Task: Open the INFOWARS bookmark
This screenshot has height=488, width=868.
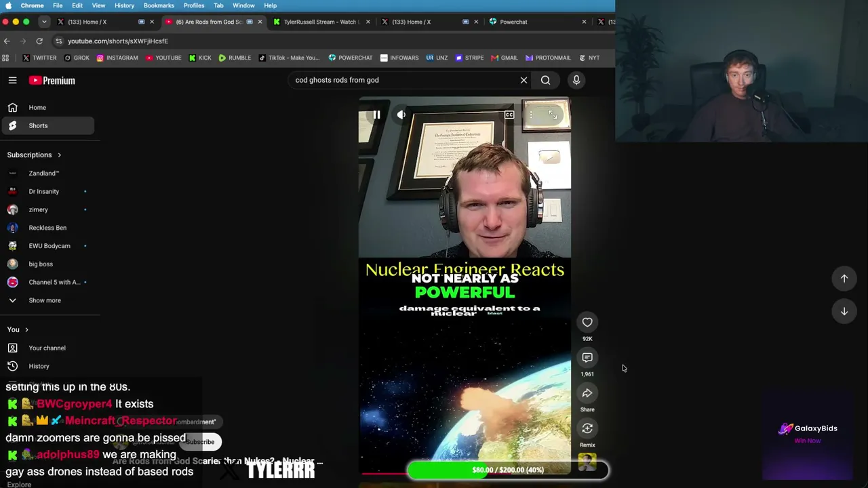Action: (x=399, y=58)
